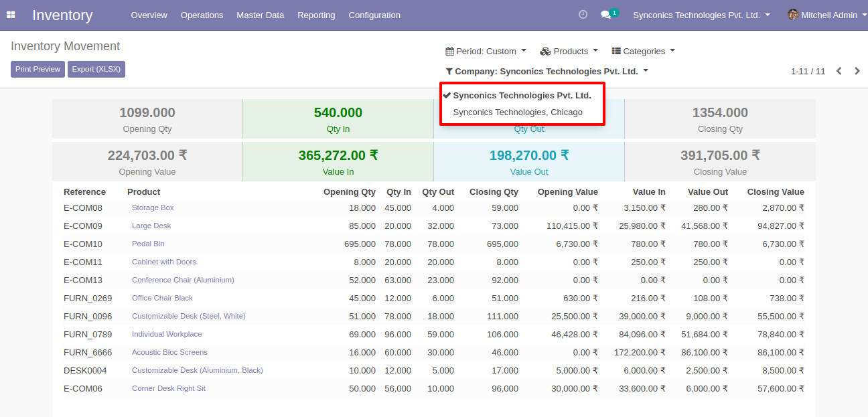Click the Export (XLSX) button
The image size is (868, 417).
(x=96, y=69)
